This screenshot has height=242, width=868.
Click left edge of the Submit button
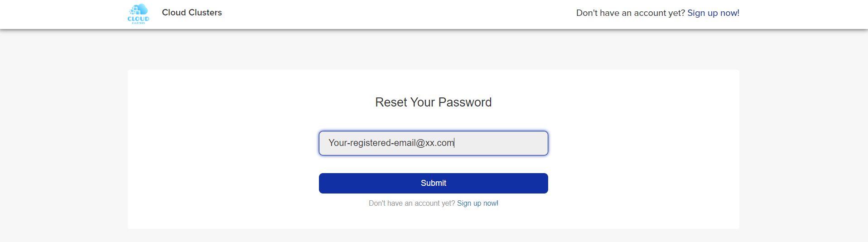tap(324, 183)
